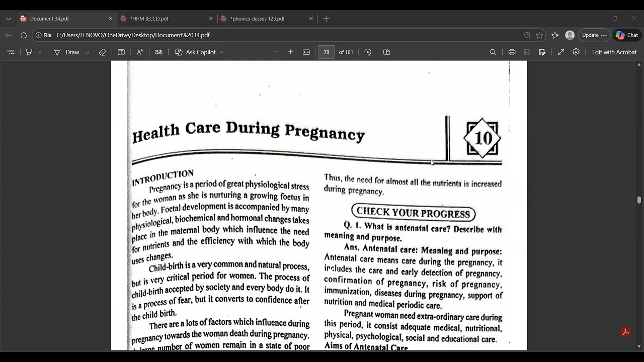Click Edit with Acrobat
The image size is (644, 362).
click(614, 52)
